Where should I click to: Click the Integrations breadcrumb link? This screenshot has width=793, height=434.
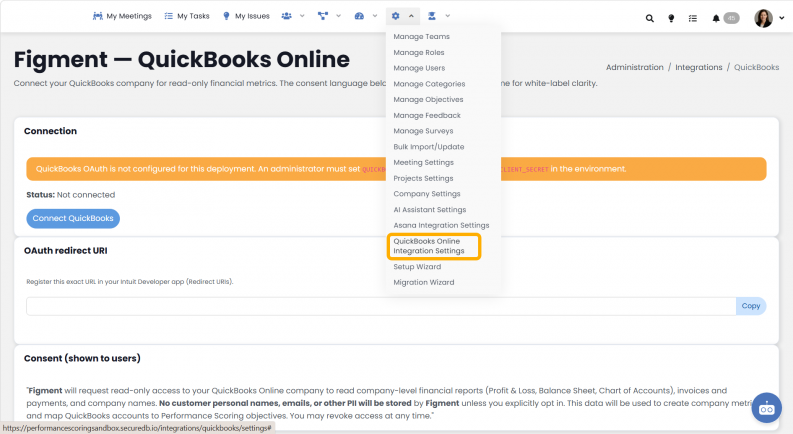698,67
